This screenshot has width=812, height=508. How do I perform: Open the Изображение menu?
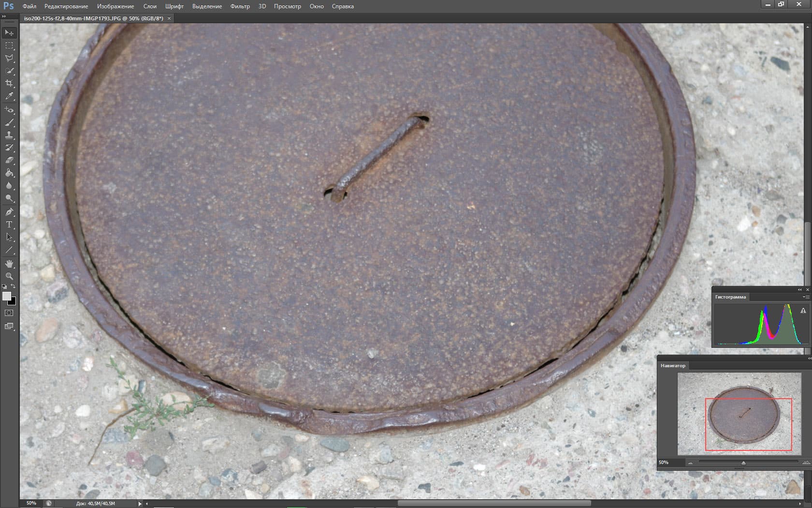[115, 6]
